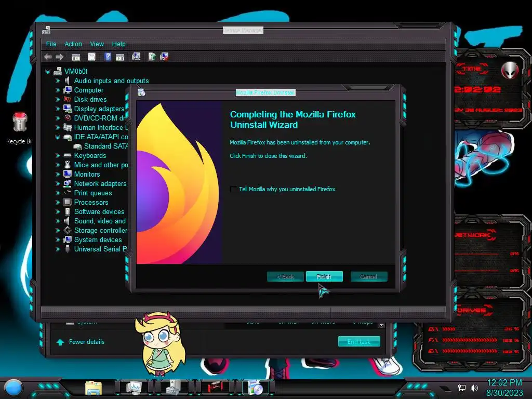Open the Start orb button

pos(14,388)
